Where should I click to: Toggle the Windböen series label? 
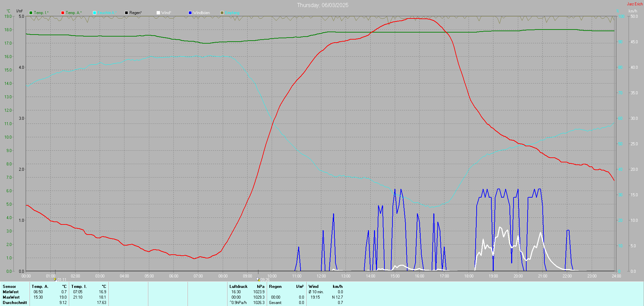pos(202,13)
